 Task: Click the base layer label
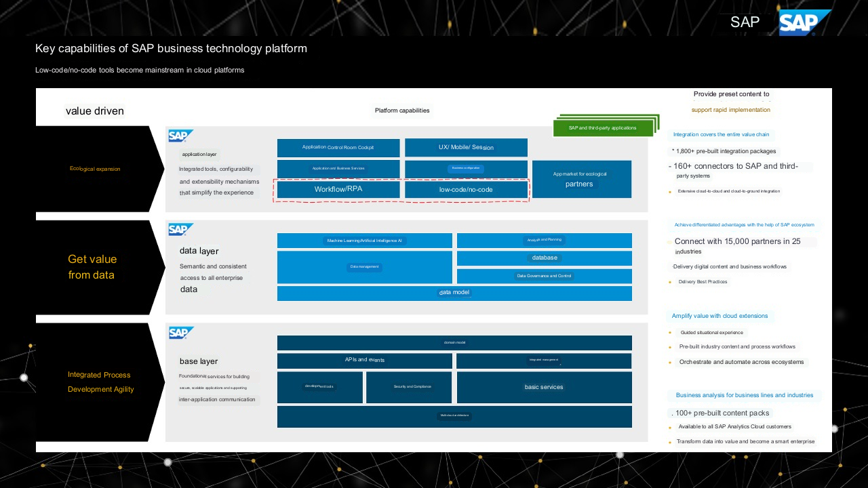(x=199, y=361)
